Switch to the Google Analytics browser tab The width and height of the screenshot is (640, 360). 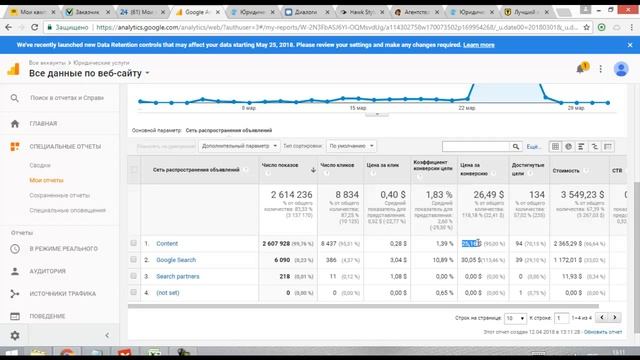tap(198, 12)
